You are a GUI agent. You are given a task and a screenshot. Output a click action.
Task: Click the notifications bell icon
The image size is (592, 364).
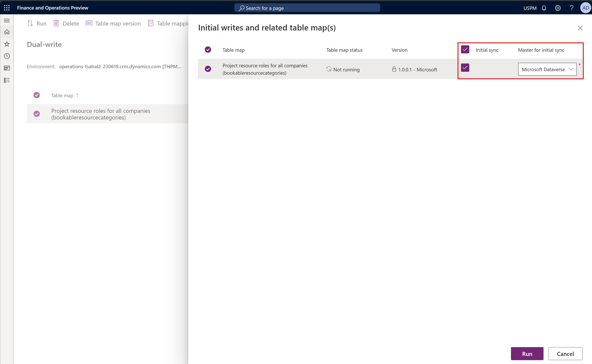[545, 8]
